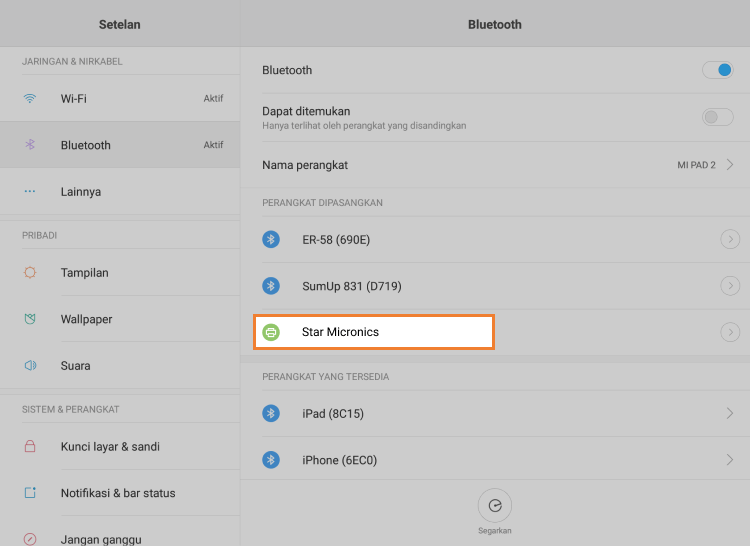Select Jangan ganggu menu item
750x546 pixels.
pyautogui.click(x=100, y=538)
